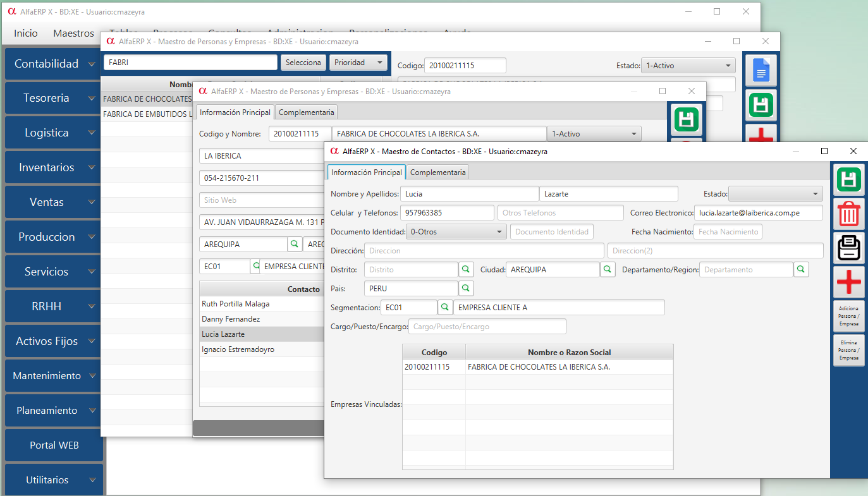The height and width of the screenshot is (496, 868).
Task: Click the red plus icon in contact window
Action: tap(848, 282)
